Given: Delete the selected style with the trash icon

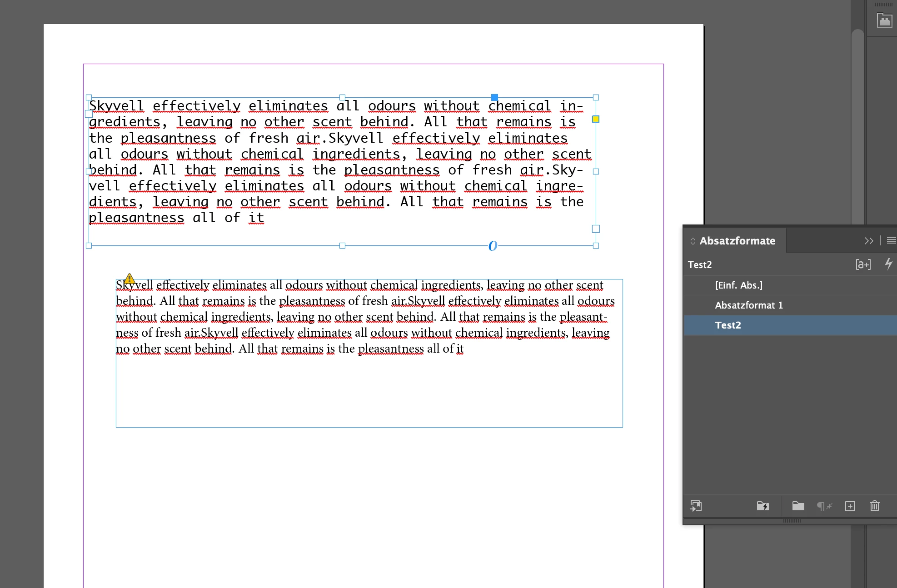Looking at the screenshot, I should [x=875, y=506].
